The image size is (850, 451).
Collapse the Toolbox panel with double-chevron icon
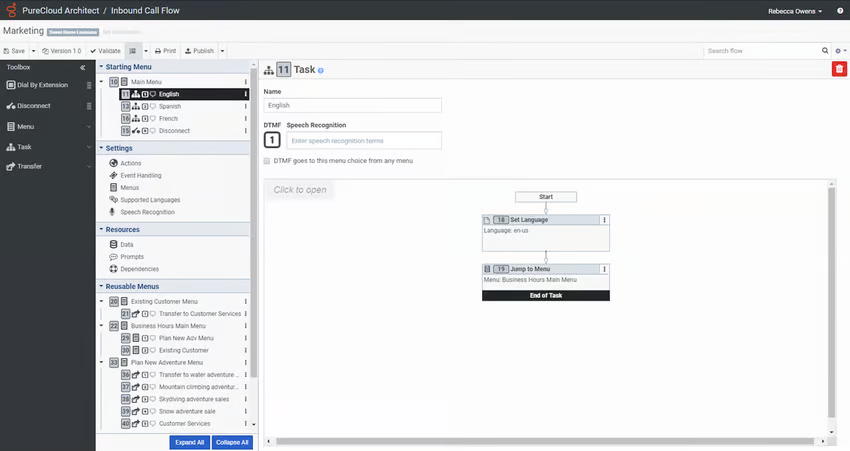click(83, 67)
